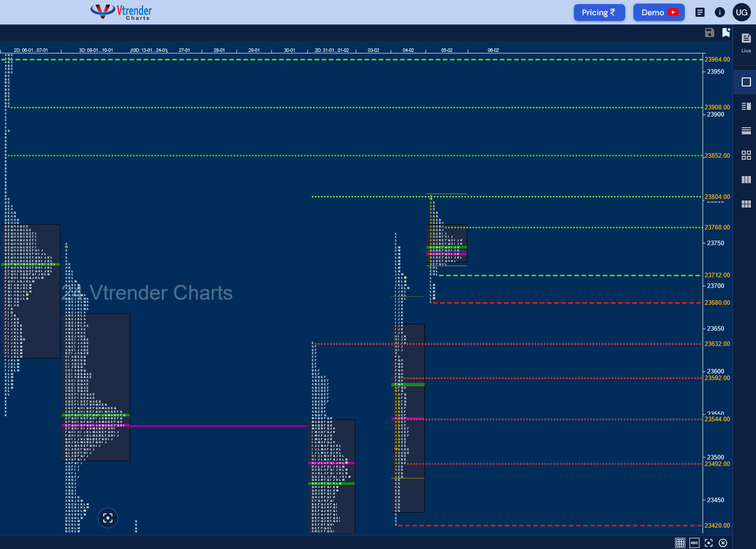This screenshot has height=549, width=756.
Task: Select the 05-02 date header
Action: [x=447, y=50]
